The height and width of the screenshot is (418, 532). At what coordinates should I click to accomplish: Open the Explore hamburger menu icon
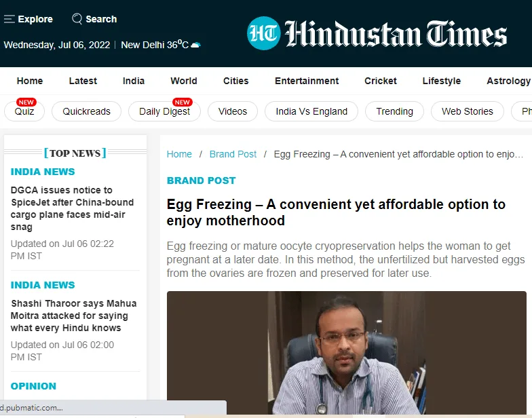click(9, 19)
